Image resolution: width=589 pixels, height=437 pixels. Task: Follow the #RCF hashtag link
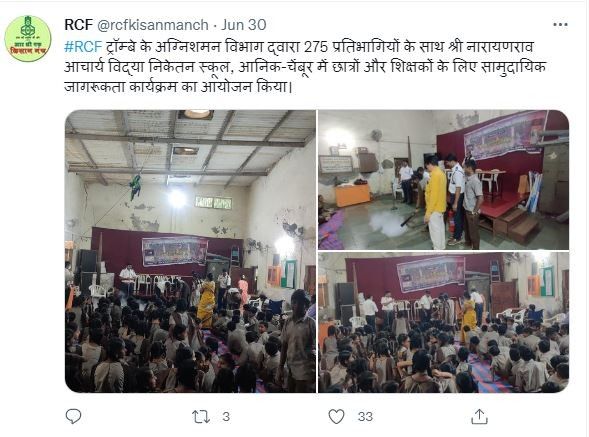[83, 47]
